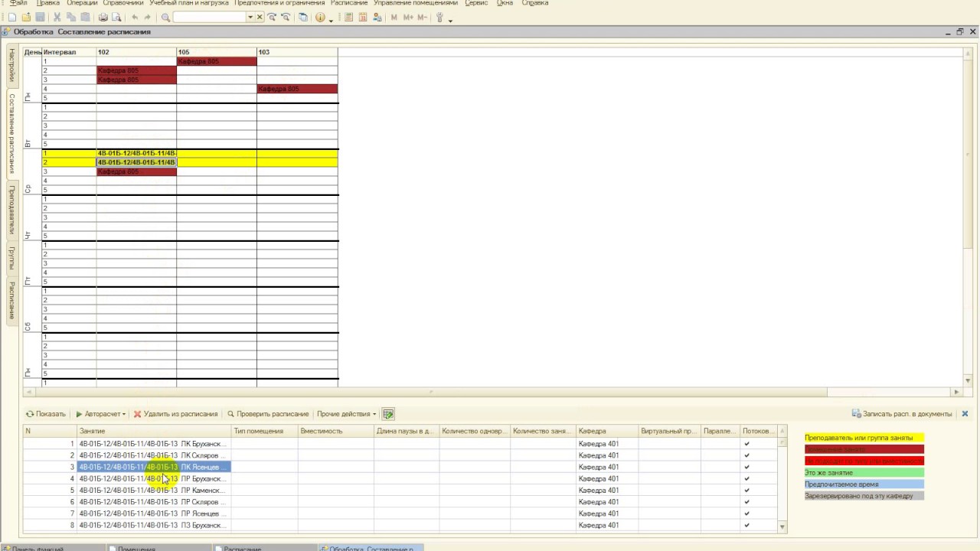Click the lessons table scroll-down arrow
The width and height of the screenshot is (980, 551).
[782, 527]
